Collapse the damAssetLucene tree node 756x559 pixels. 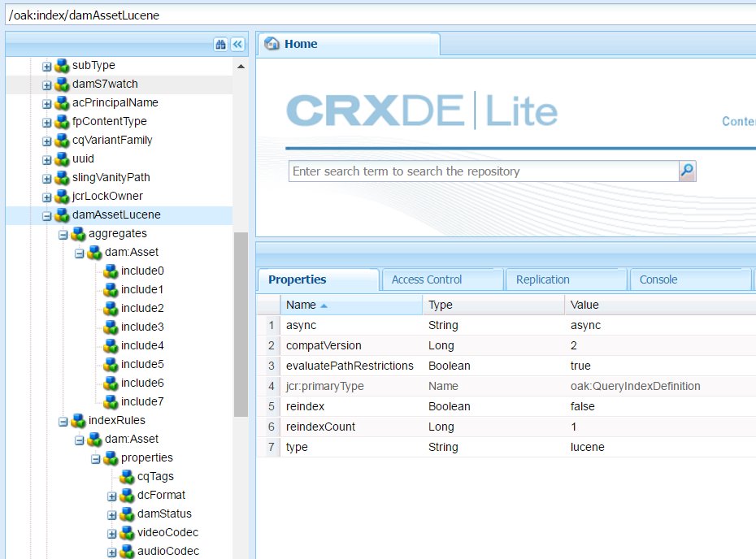point(47,216)
